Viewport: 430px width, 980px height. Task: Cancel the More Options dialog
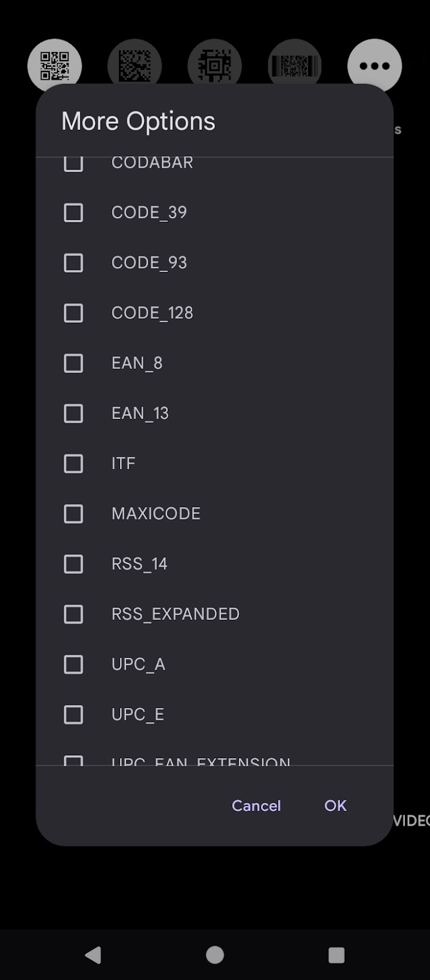[x=256, y=805]
